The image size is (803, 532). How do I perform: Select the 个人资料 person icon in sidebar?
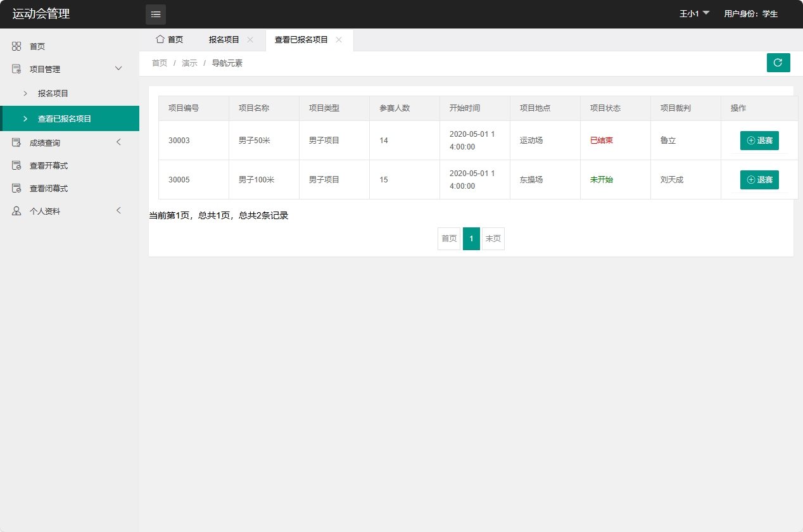point(16,211)
